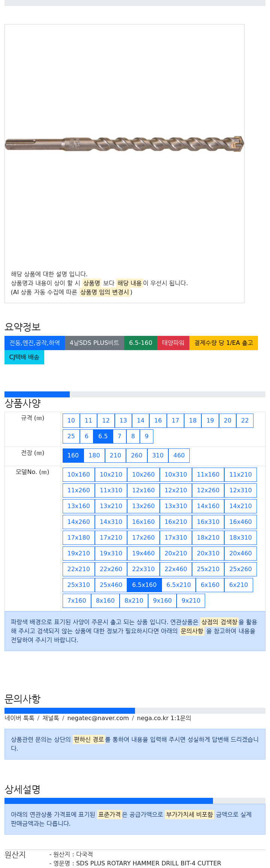Click the 4날SDS PLUS비트 tag
Image resolution: width=270 pixels, height=868 pixels.
click(x=94, y=343)
